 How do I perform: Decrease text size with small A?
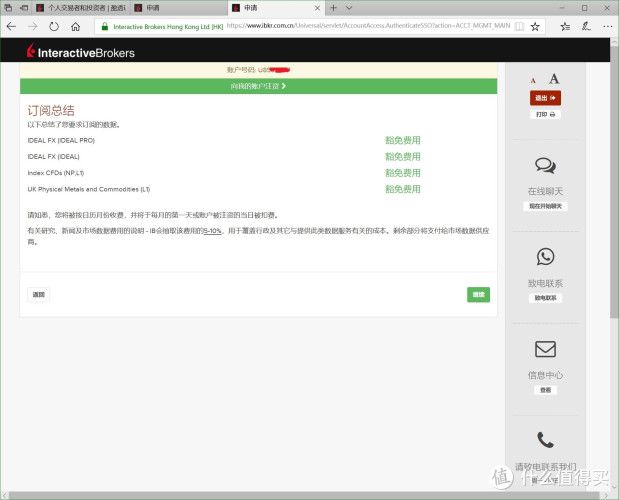coord(533,80)
